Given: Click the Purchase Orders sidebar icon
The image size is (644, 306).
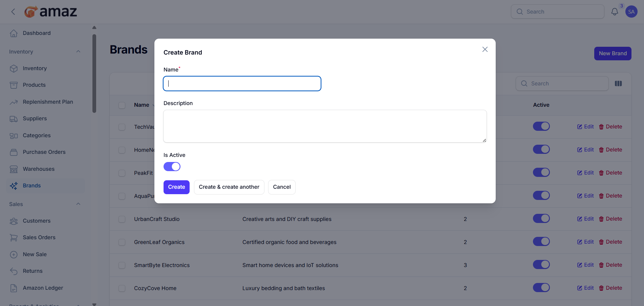Looking at the screenshot, I should click(14, 152).
